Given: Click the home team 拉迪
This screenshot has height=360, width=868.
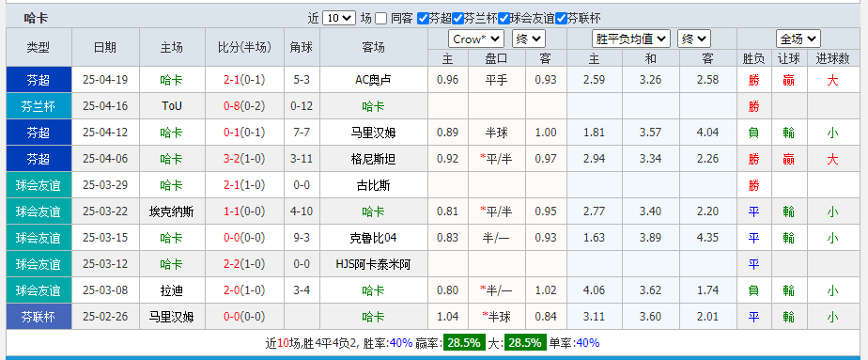Looking at the screenshot, I should click(172, 290).
